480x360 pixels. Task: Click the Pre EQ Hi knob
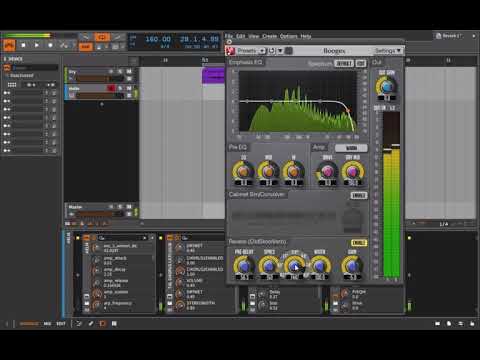pyautogui.click(x=293, y=171)
